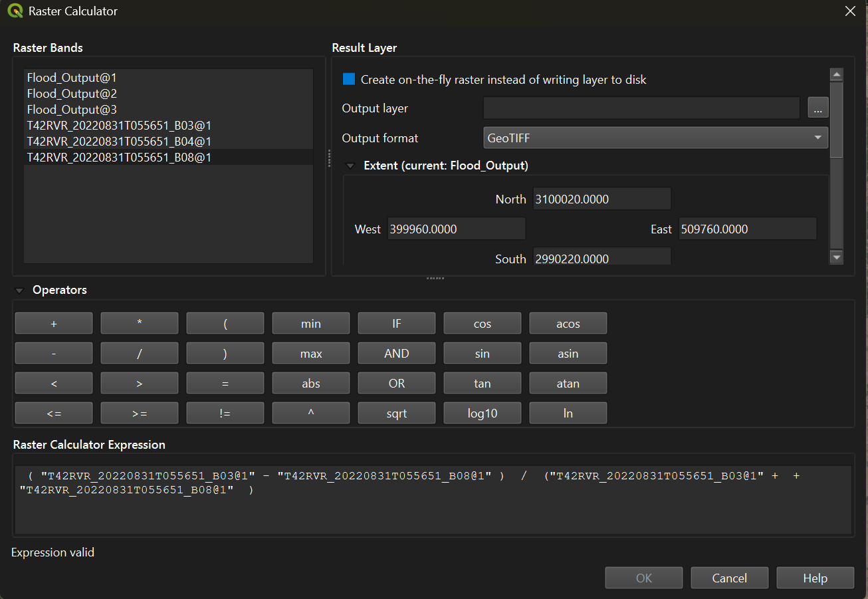
Task: Click the acos operator button
Action: 568,324
